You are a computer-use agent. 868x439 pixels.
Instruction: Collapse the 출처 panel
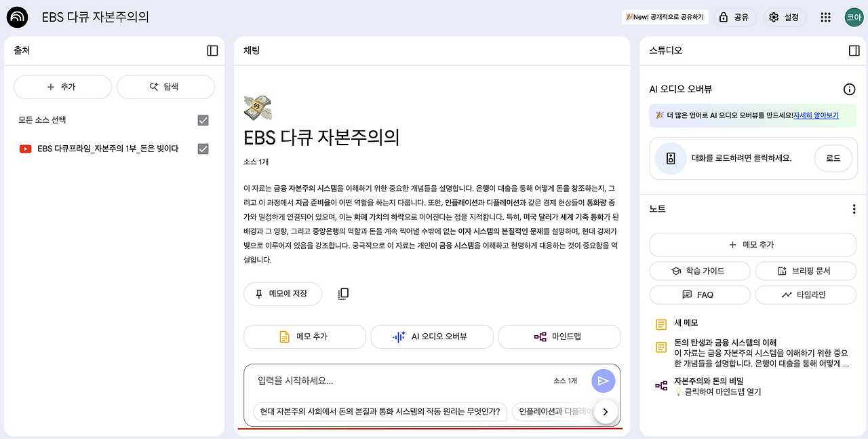[212, 50]
